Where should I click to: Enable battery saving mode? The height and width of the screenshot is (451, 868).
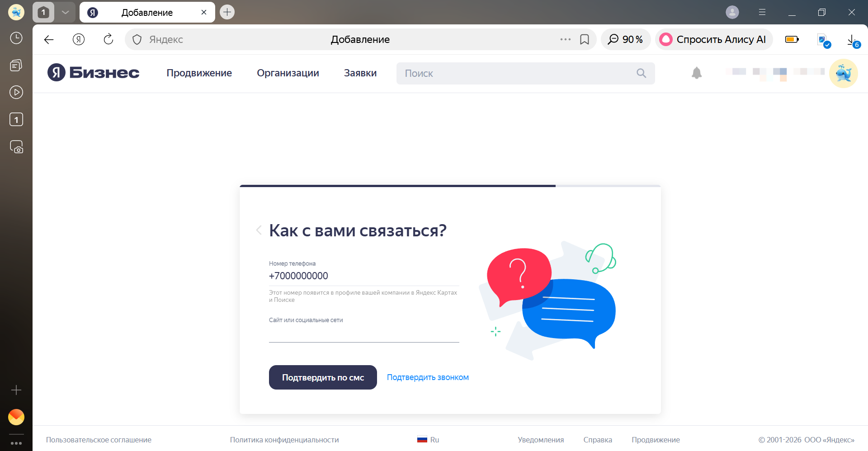tap(792, 39)
